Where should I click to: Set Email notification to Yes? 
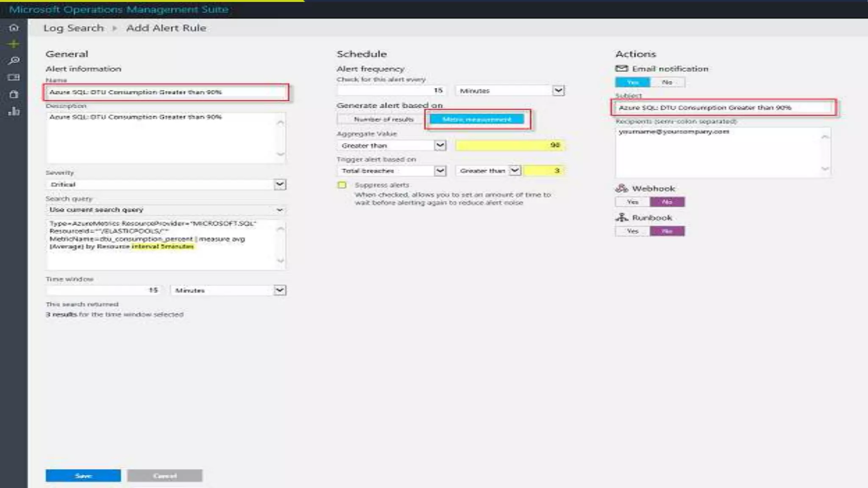[632, 82]
